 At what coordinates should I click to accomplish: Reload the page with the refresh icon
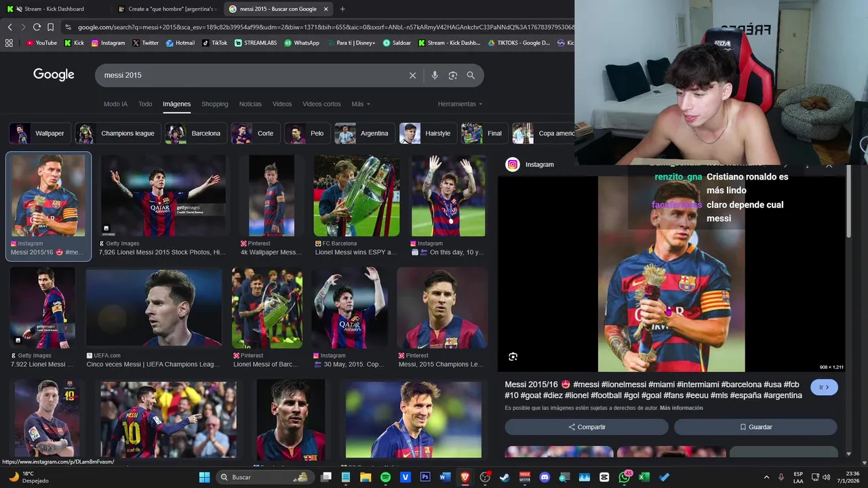point(37,27)
